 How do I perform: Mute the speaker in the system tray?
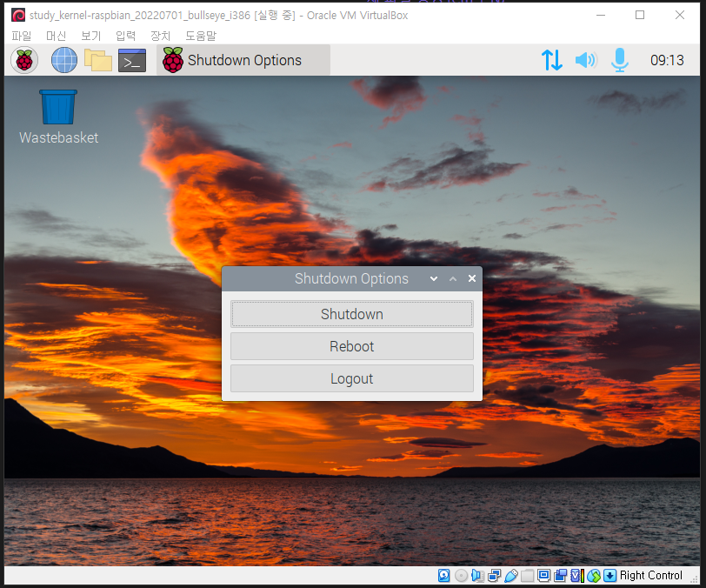(x=585, y=60)
